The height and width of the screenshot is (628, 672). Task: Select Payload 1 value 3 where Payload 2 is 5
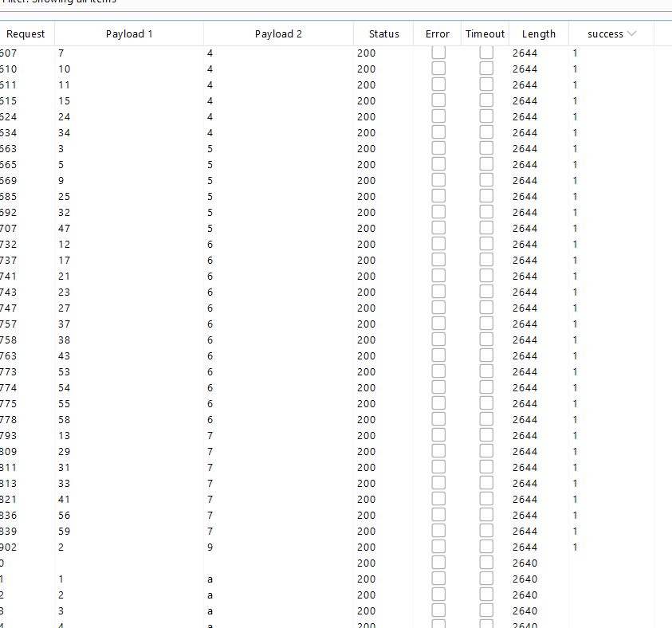61,149
